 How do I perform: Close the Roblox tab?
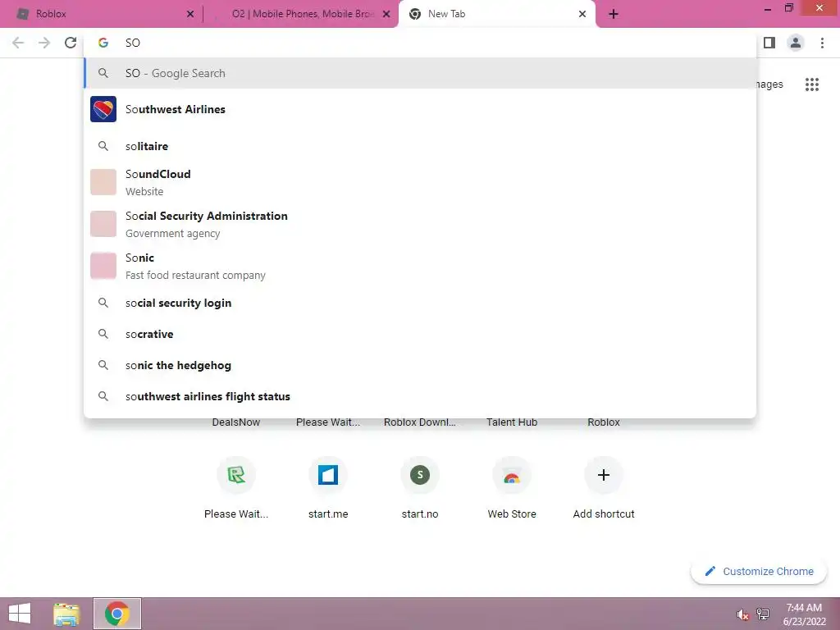pos(190,14)
